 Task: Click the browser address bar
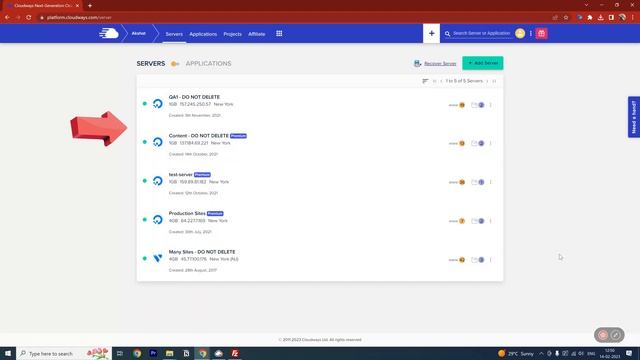pos(294,18)
